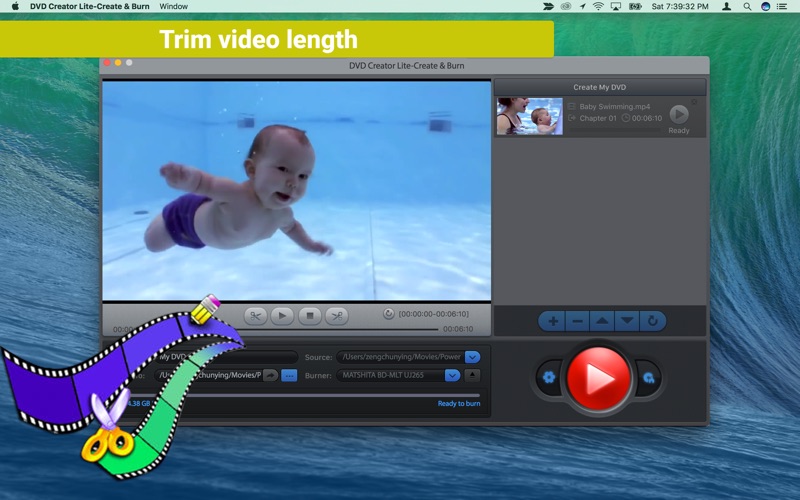
Task: Play the Baby Swimming.mp4 item
Action: (x=679, y=114)
